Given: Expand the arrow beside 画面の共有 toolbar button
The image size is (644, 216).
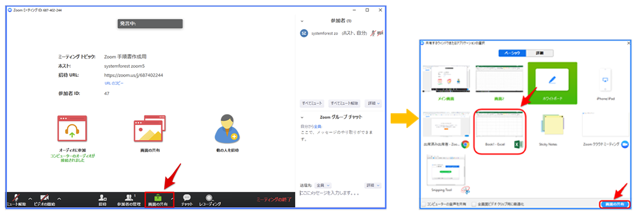Looking at the screenshot, I should point(172,198).
